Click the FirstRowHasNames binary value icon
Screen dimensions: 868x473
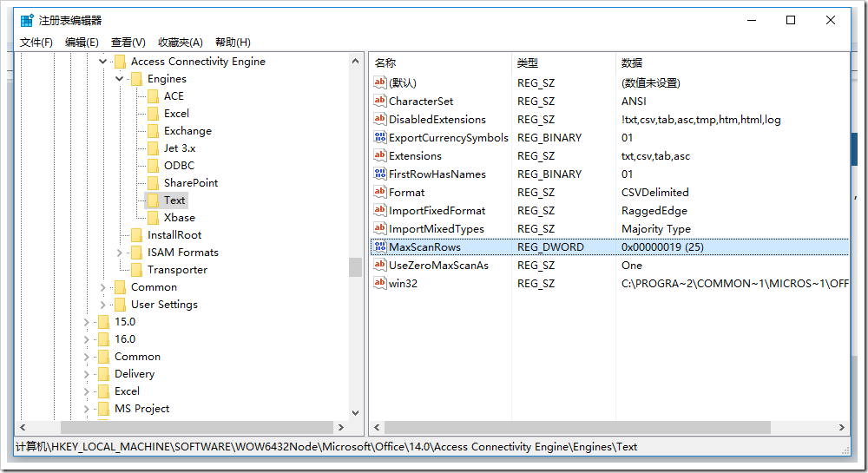(x=380, y=174)
